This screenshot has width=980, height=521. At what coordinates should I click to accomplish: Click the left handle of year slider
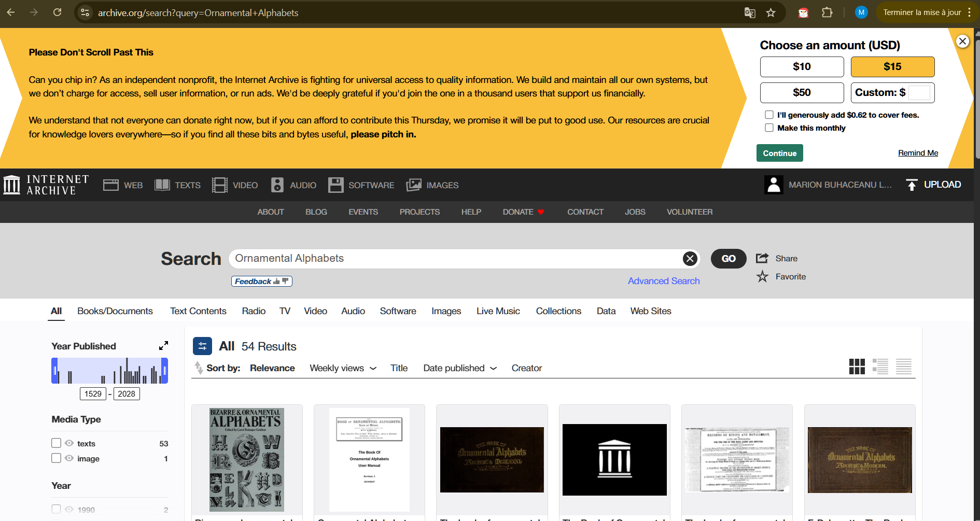55,371
